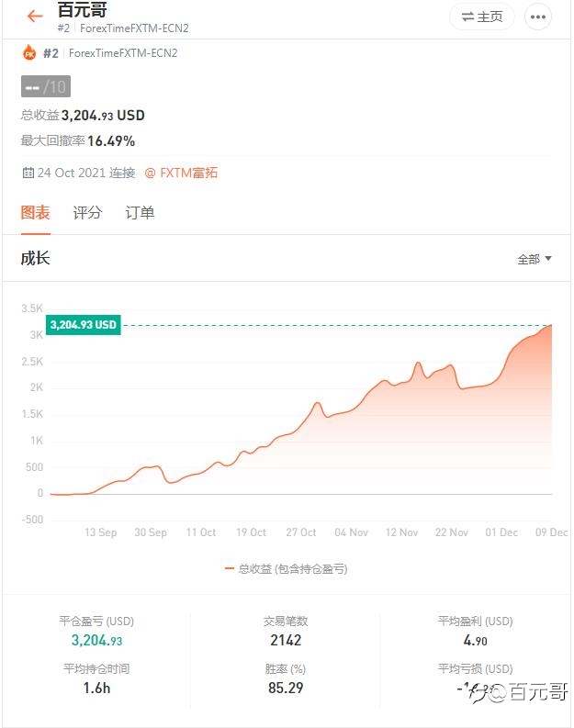Click the 胜率 85.29 win rate statistic

[x=286, y=678]
